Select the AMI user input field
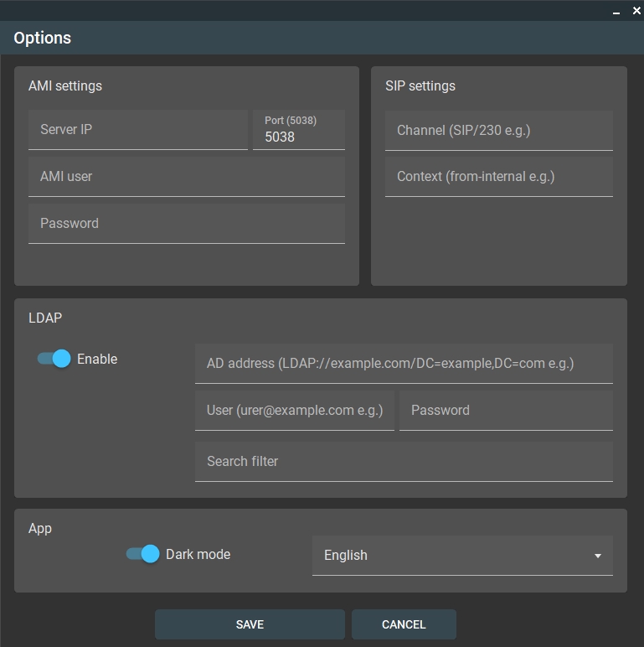This screenshot has height=647, width=644. (x=187, y=177)
